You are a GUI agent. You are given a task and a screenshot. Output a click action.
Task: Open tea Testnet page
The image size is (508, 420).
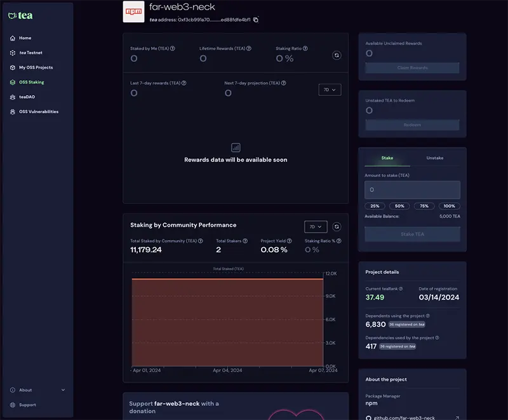click(30, 53)
